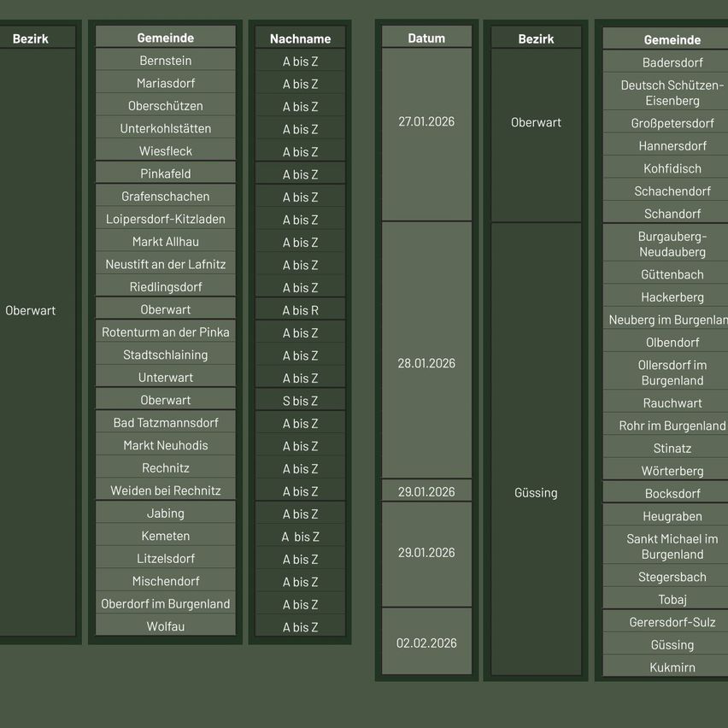728x728 pixels.
Task: Choose Weiden bei Rechnitz
Action: coord(165,490)
